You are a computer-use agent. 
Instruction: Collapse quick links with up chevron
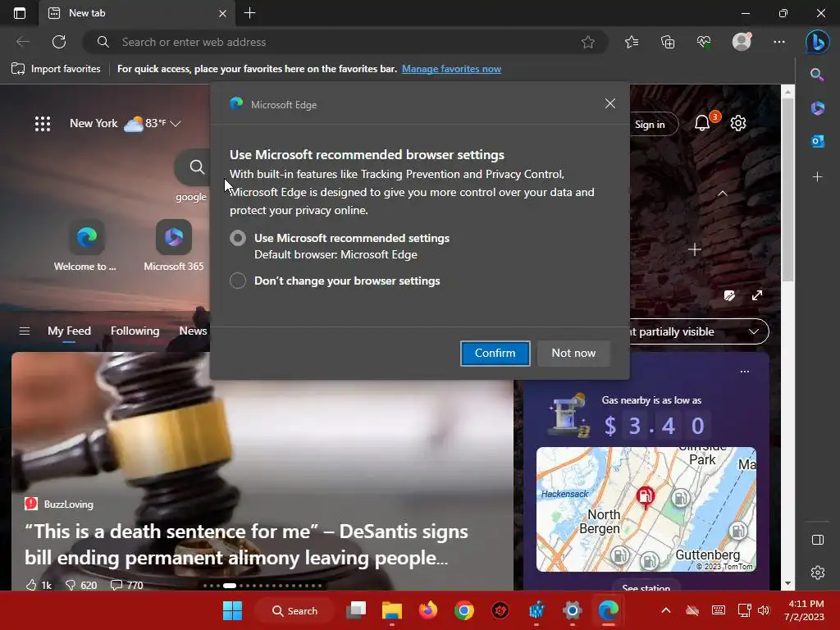click(722, 194)
